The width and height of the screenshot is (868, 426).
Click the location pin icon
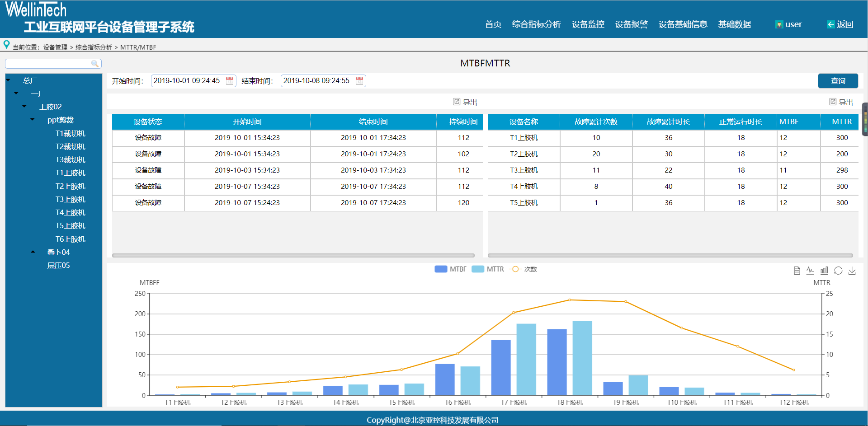tap(6, 45)
